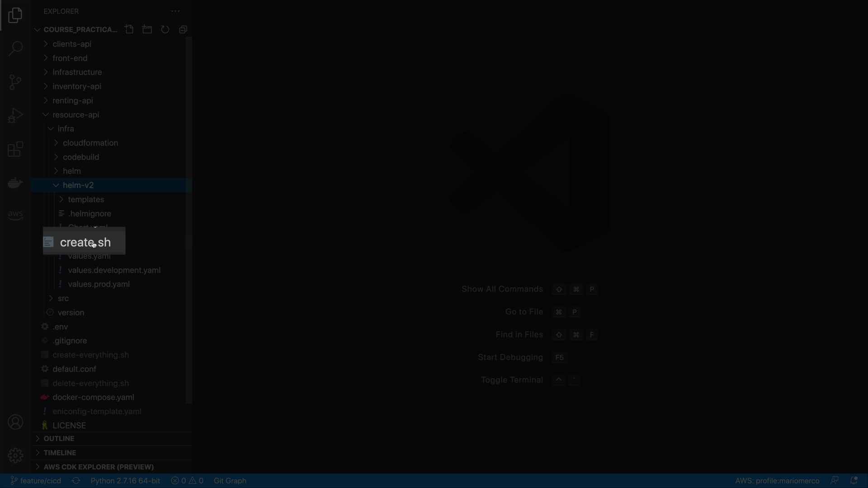Click the Refresh Explorer icon
868x488 pixels.
click(x=165, y=29)
